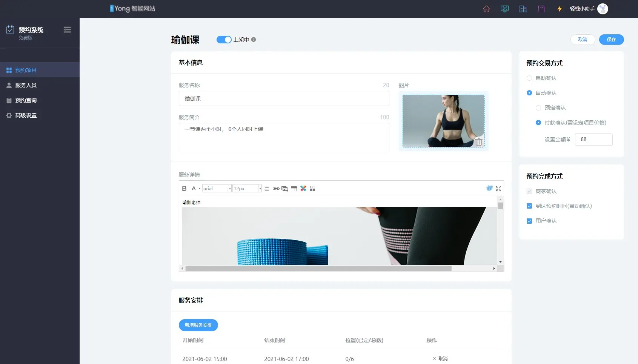The width and height of the screenshot is (638, 364).
Task: Insert a table in the editor
Action: (x=294, y=189)
